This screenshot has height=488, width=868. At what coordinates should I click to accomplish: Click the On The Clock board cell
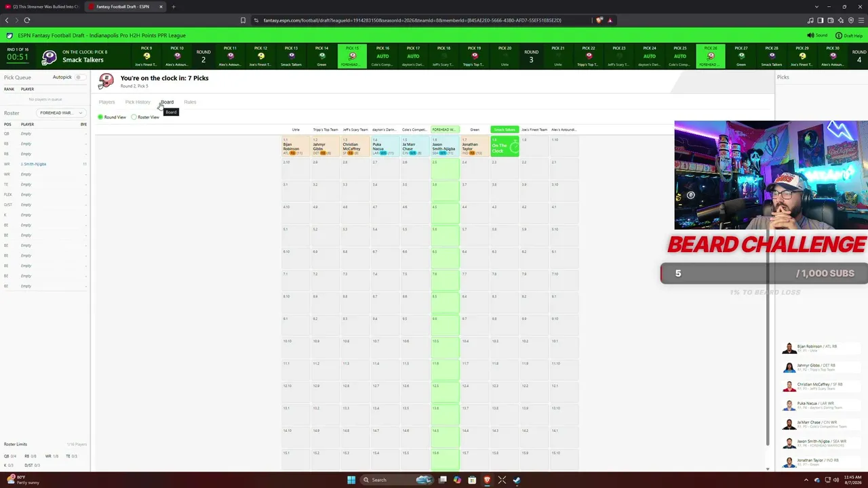point(505,147)
